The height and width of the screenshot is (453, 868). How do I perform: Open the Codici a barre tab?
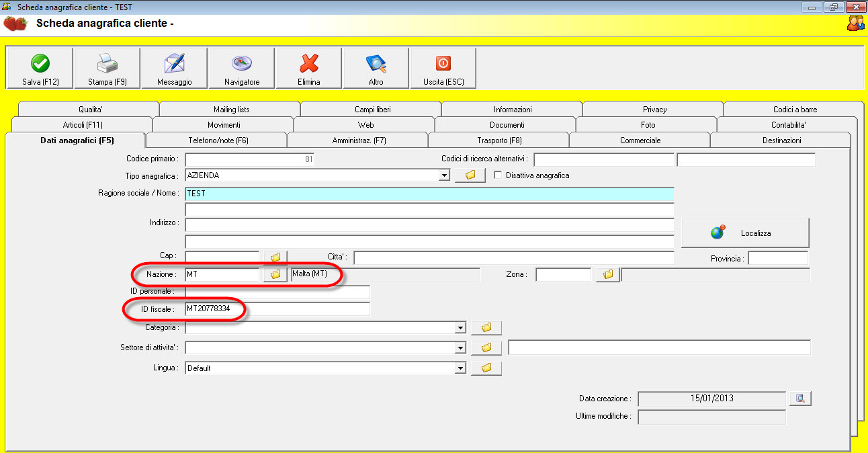pos(795,109)
